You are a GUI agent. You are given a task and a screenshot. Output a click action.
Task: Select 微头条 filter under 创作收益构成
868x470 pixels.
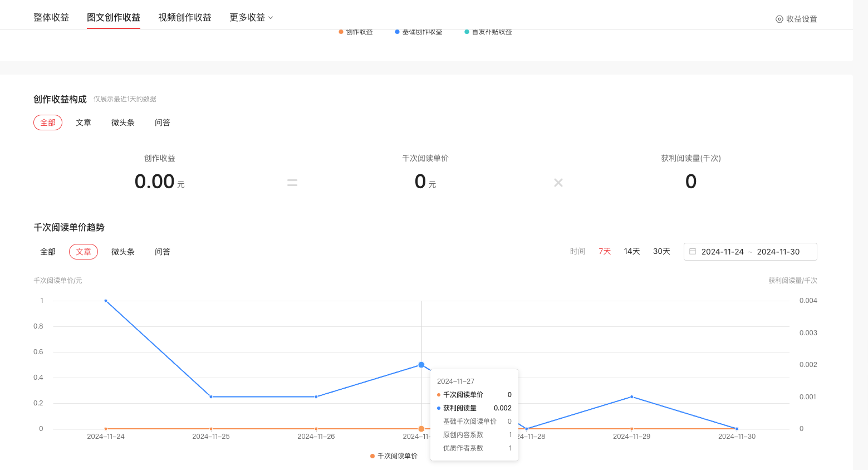tap(123, 123)
